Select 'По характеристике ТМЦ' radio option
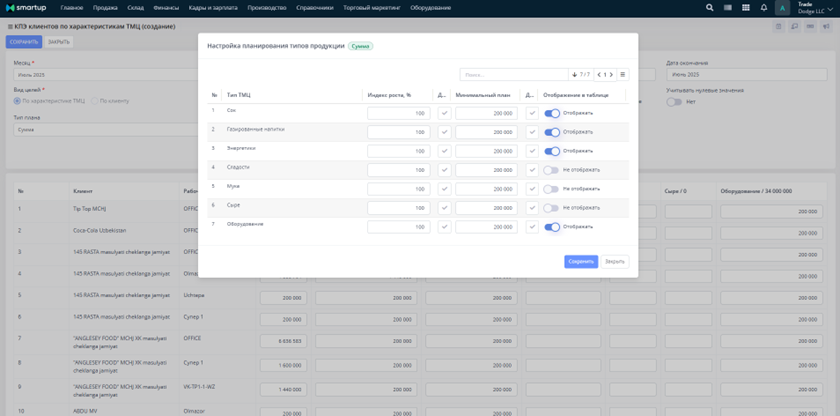 (17, 101)
